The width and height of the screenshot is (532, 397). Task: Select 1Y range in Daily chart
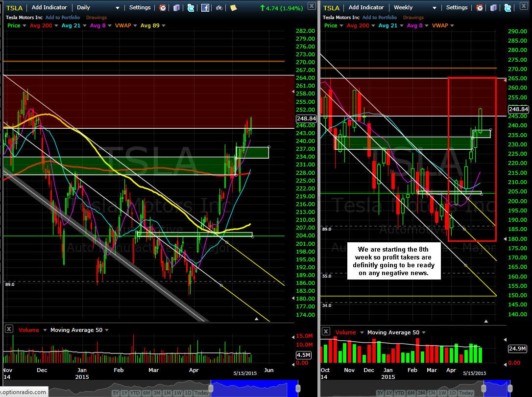point(124,393)
